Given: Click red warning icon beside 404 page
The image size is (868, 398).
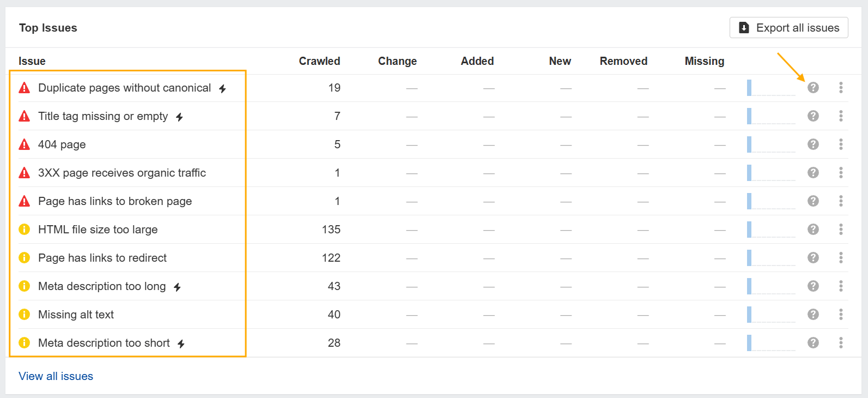Looking at the screenshot, I should point(25,144).
